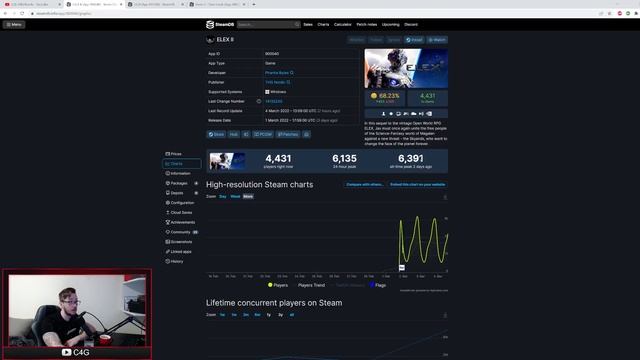Set high-resolution chart zoom to Day
The height and width of the screenshot is (360, 640).
click(x=222, y=196)
